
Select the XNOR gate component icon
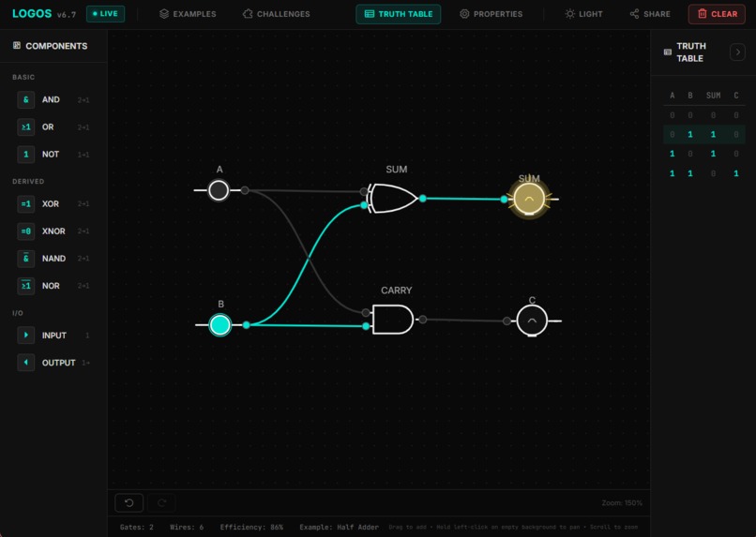(x=26, y=231)
